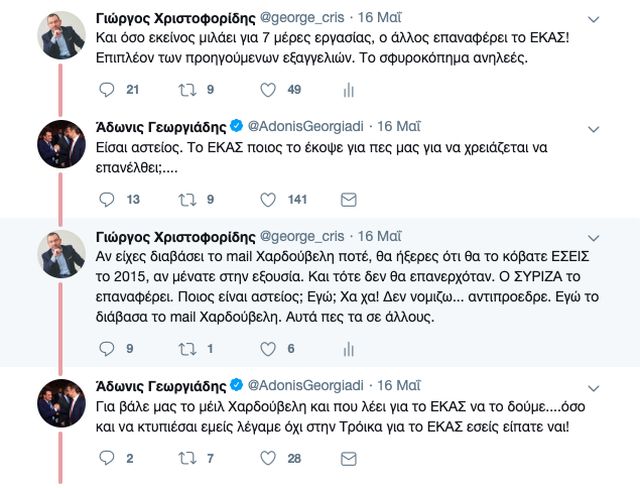Open dropdown chevron on third tweet
Image resolution: width=640 pixels, height=488 pixels.
(596, 236)
